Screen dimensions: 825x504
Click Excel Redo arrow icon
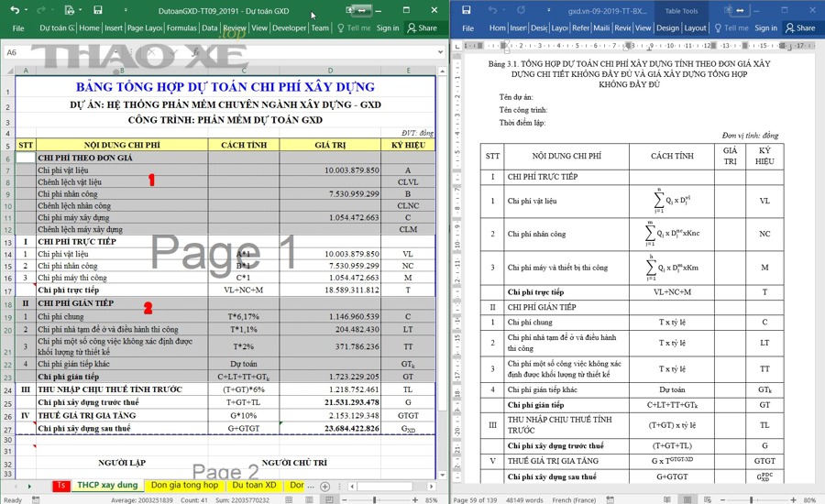(41, 10)
